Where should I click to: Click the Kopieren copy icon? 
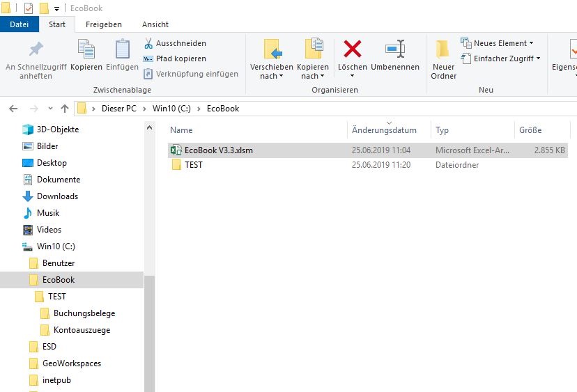[x=86, y=50]
